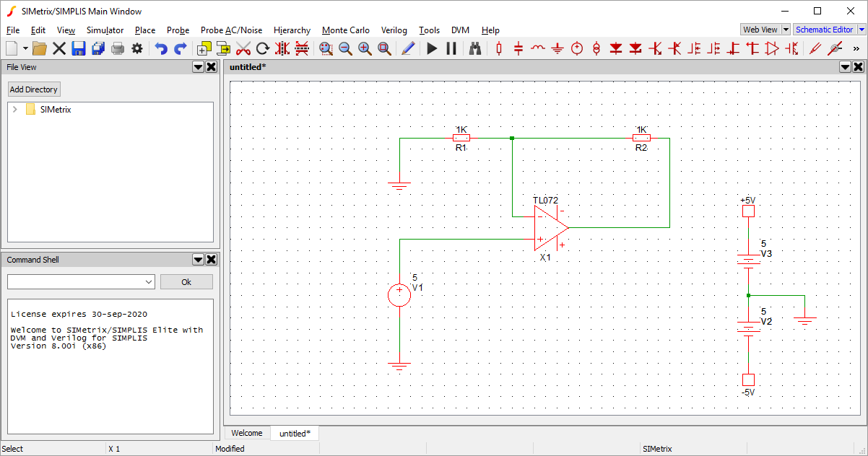Undo the last action with the blue arrow
The height and width of the screenshot is (456, 868).
[x=161, y=48]
